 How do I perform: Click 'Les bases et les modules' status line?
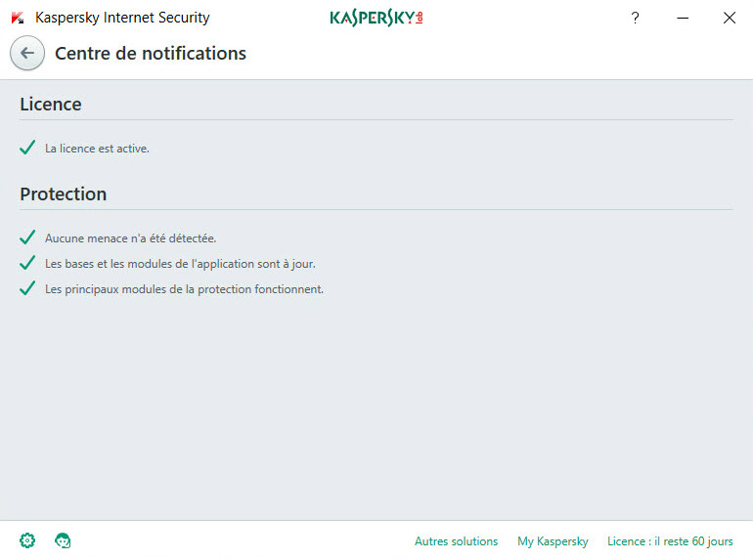[180, 264]
